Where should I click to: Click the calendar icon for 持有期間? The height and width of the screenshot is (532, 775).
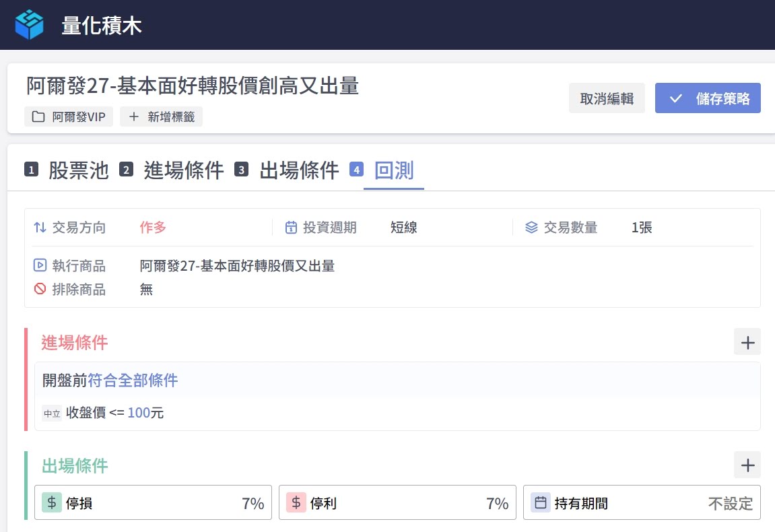point(541,502)
